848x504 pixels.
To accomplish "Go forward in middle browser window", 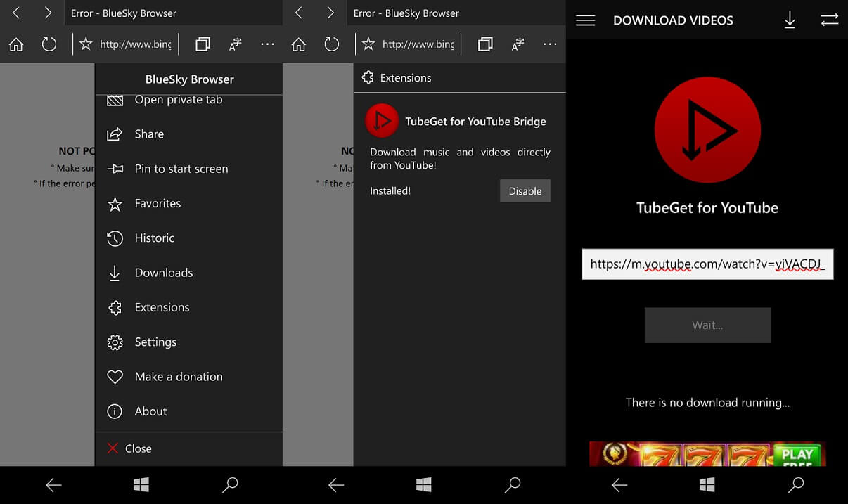I will click(330, 13).
